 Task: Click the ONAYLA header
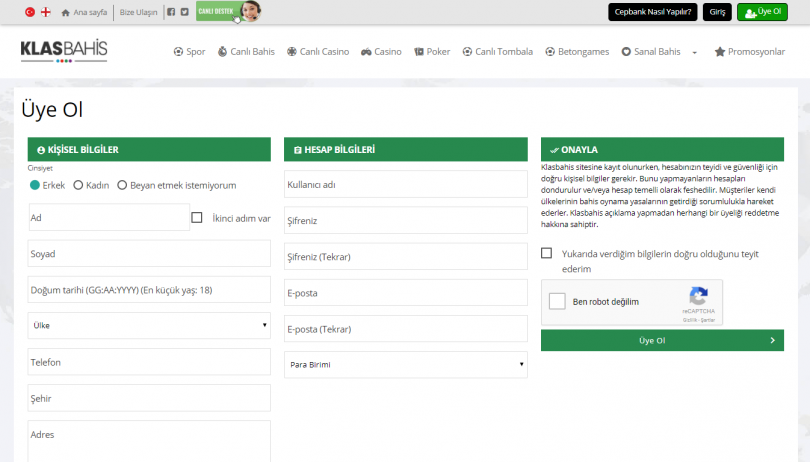[x=662, y=149]
